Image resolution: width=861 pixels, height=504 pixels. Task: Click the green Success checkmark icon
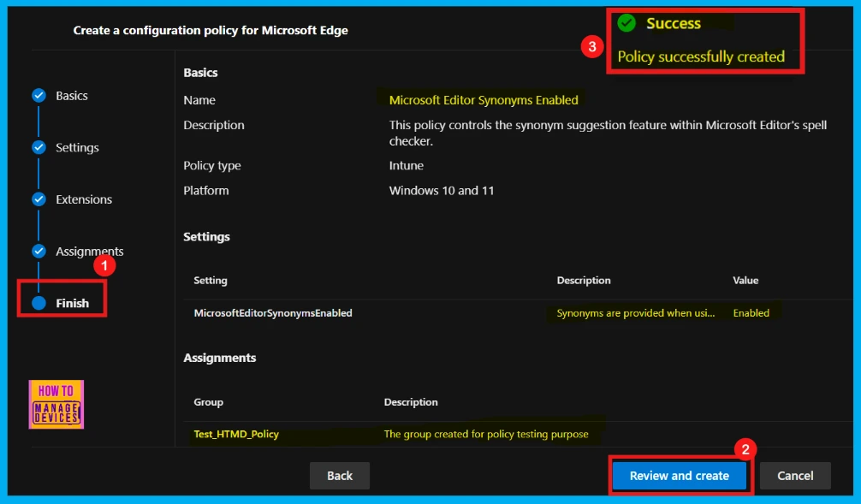[x=626, y=23]
